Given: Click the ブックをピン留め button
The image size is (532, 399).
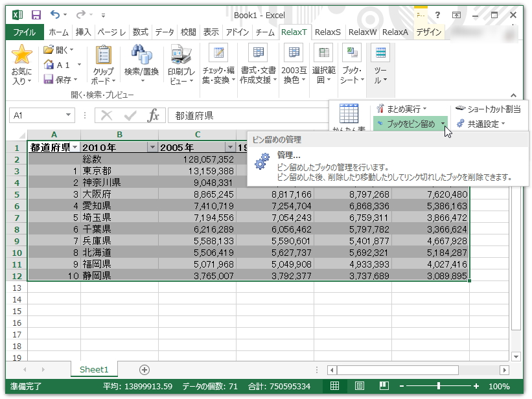Looking at the screenshot, I should pos(406,124).
